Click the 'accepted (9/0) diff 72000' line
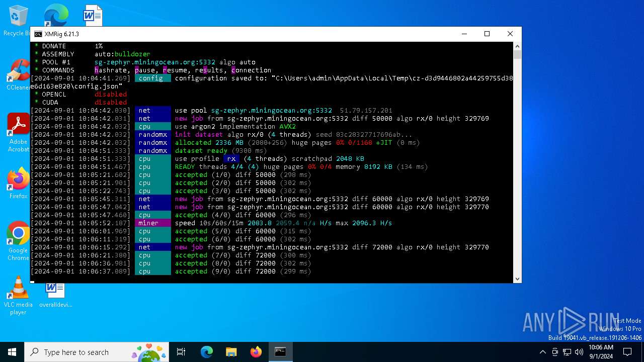Screen dimensions: 644x362 click(x=243, y=271)
